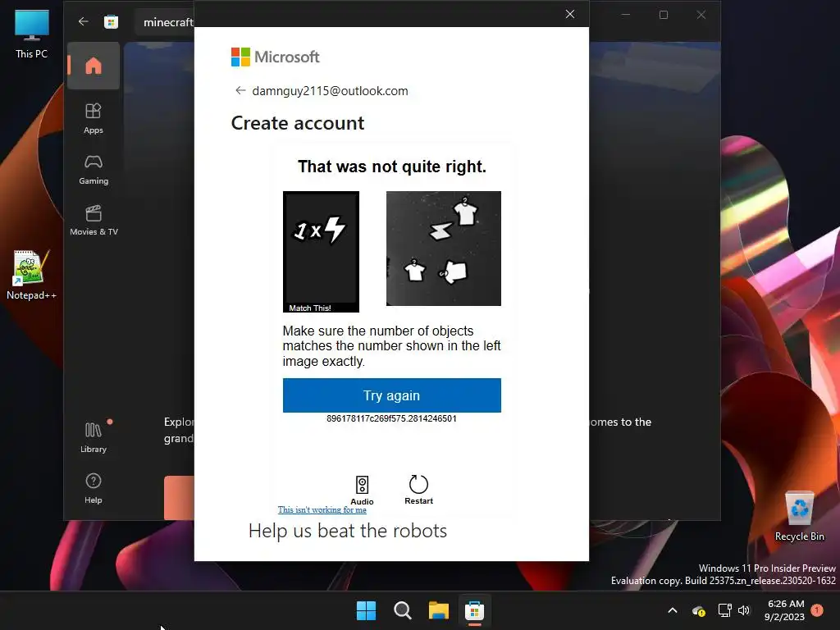
Task: Click 'That was not quite right.' message
Action: tap(392, 167)
